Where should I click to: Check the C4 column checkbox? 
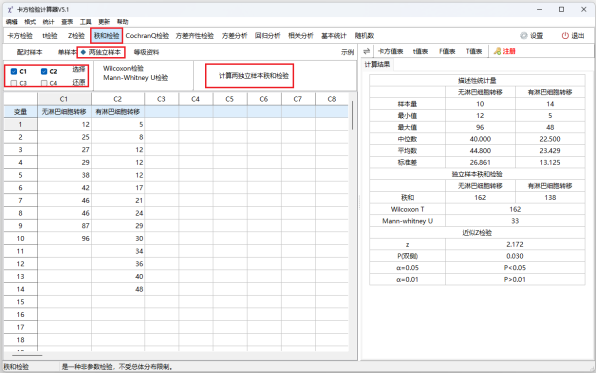pos(44,83)
